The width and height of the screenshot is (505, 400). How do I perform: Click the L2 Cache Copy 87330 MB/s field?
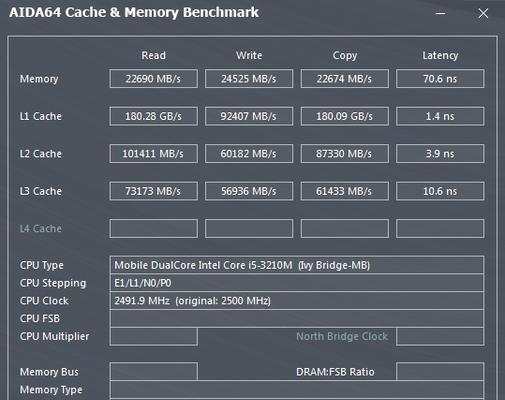tap(345, 154)
